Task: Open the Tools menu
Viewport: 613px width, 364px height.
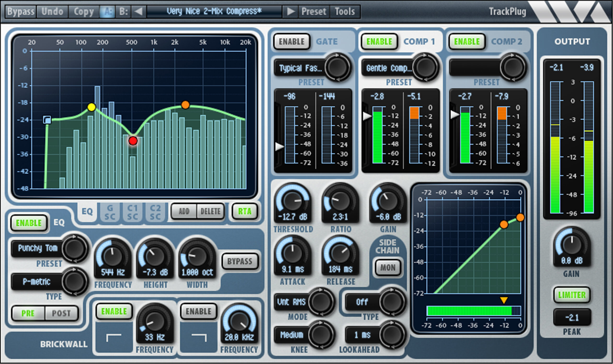Action: (345, 11)
